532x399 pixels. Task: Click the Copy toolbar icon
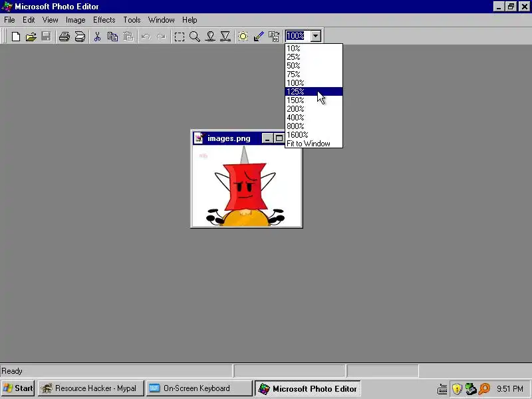112,37
